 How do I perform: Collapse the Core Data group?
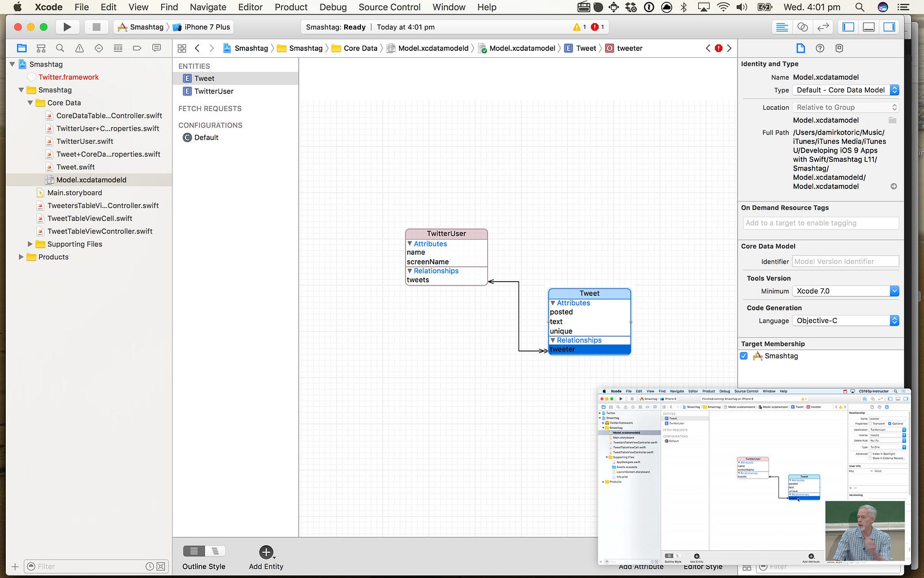30,103
